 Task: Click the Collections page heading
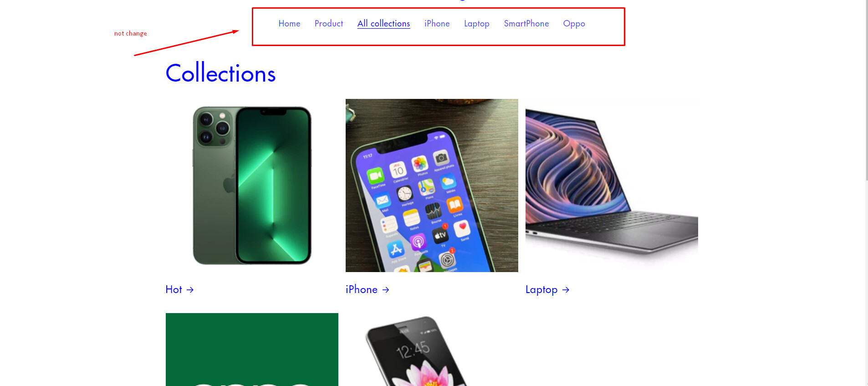[x=220, y=73]
